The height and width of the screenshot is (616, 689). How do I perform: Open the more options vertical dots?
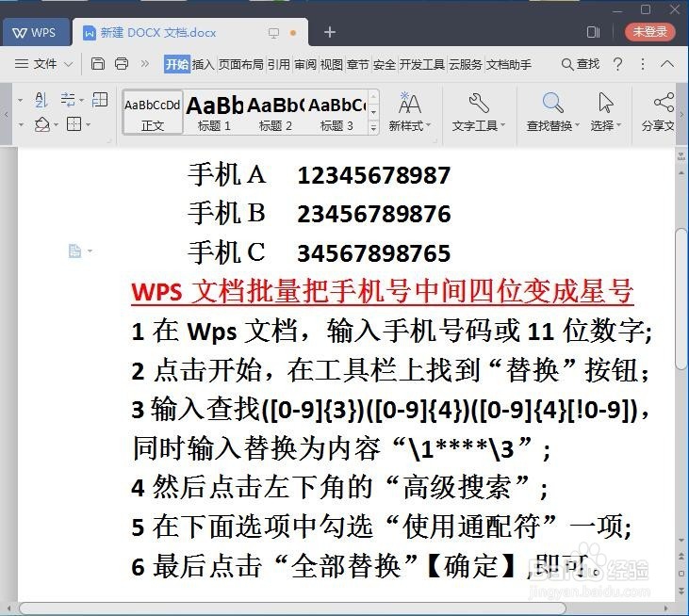pos(643,64)
